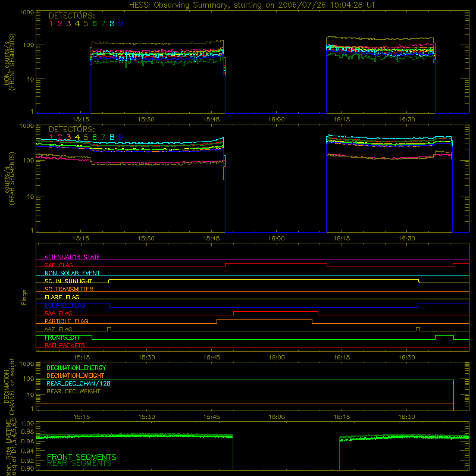Click the 0.96 tick on the livetime axis

(x=28, y=441)
